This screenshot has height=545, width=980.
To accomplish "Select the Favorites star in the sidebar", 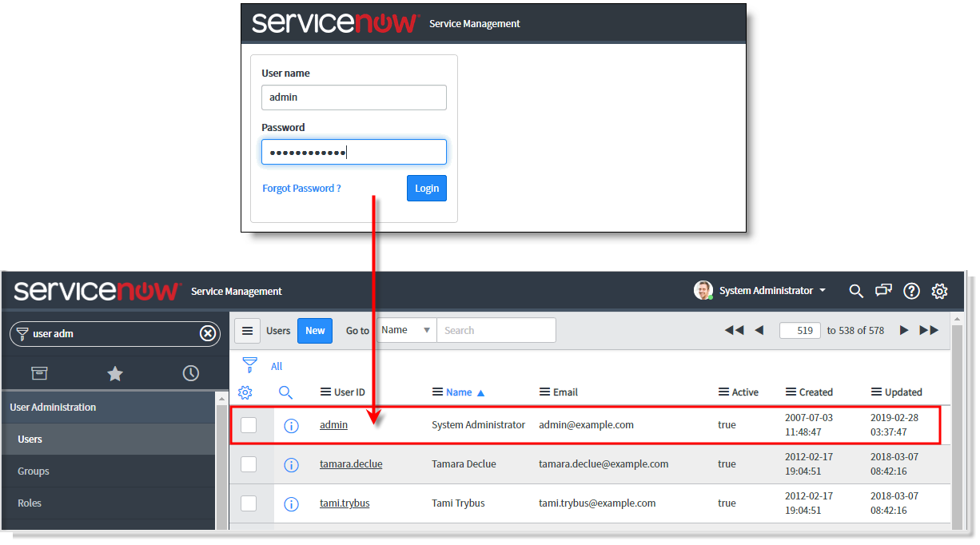I will (x=114, y=373).
